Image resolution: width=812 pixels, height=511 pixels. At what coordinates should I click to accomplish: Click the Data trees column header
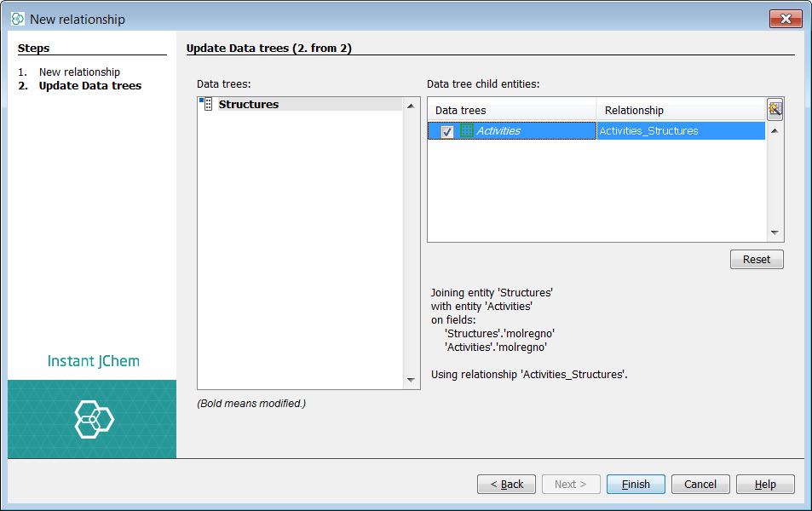pos(511,110)
